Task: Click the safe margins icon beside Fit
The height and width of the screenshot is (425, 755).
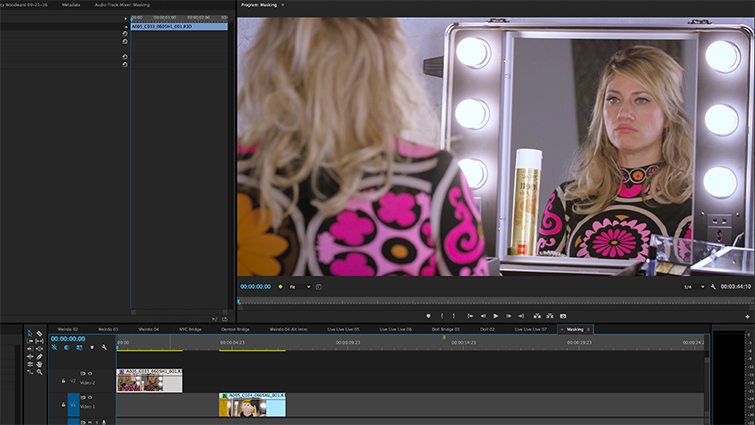Action: pos(319,287)
